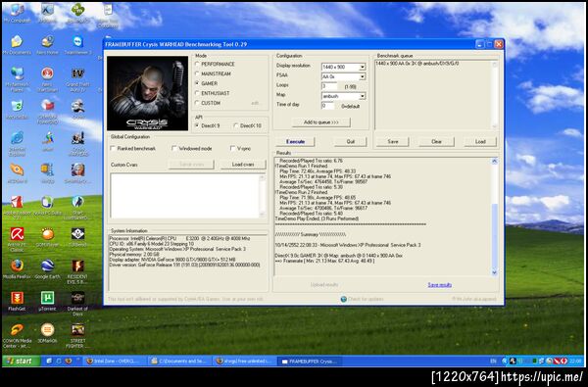Launch the GOM Player desktop icon
This screenshot has height=387, width=588.
[48, 237]
